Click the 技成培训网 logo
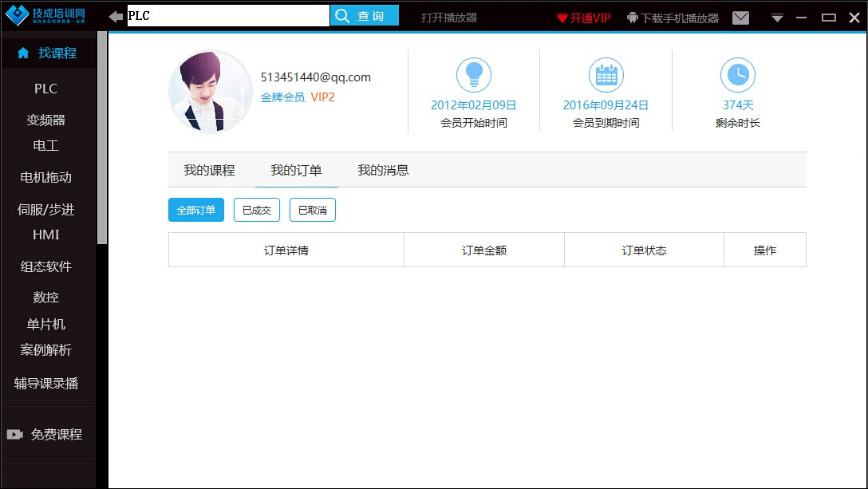The image size is (868, 489). [x=48, y=16]
